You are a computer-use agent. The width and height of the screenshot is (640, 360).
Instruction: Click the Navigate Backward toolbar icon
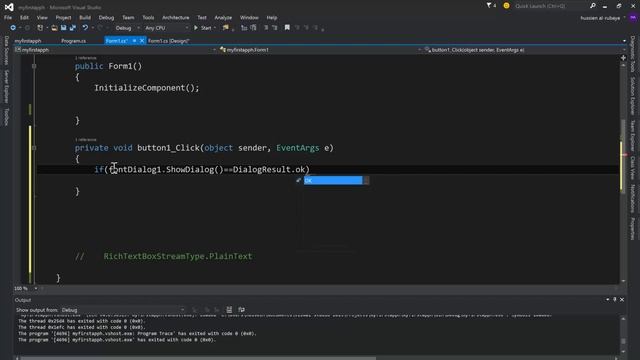13,28
